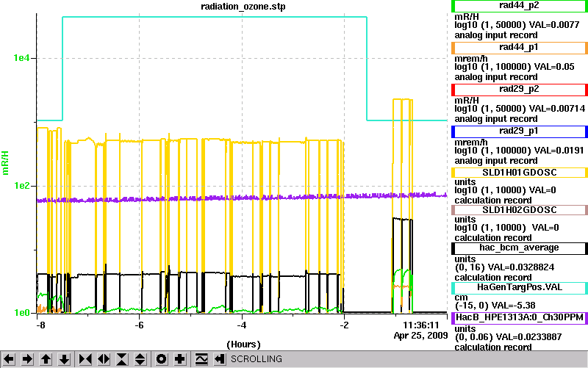Click the VAL=0.0077 reading for rad44_p2

pyautogui.click(x=554, y=25)
